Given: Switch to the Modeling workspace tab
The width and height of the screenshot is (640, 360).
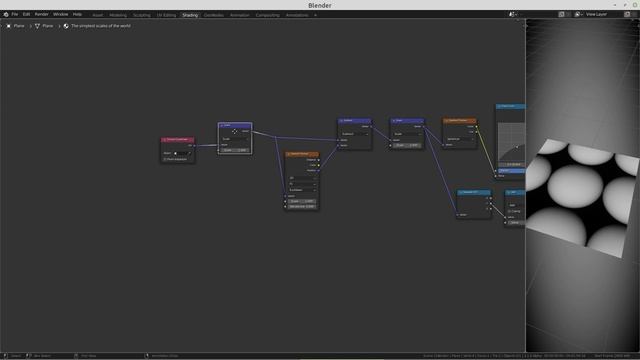Looking at the screenshot, I should [118, 15].
